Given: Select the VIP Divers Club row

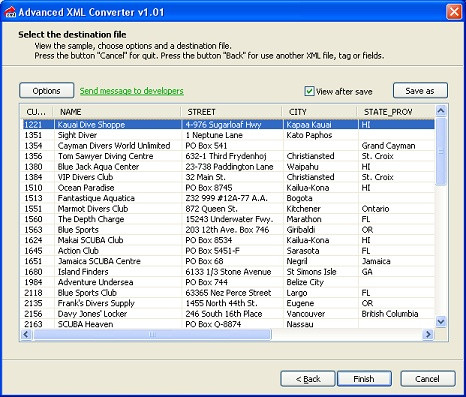Looking at the screenshot, I should (228, 177).
